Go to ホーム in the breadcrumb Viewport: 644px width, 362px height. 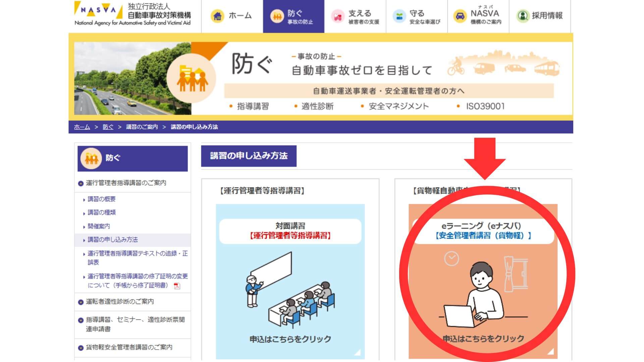click(x=82, y=127)
